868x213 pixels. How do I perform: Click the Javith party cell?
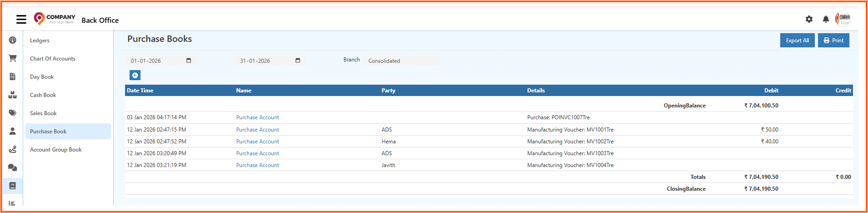pos(388,165)
